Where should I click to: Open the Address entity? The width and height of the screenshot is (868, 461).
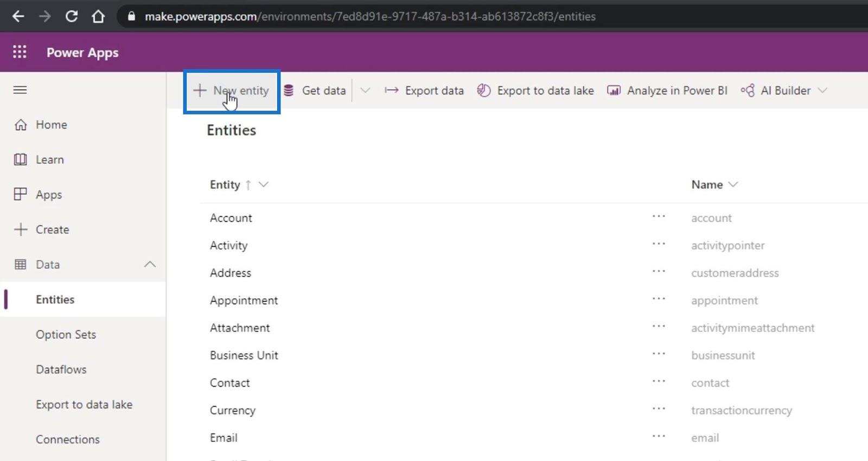tap(231, 273)
